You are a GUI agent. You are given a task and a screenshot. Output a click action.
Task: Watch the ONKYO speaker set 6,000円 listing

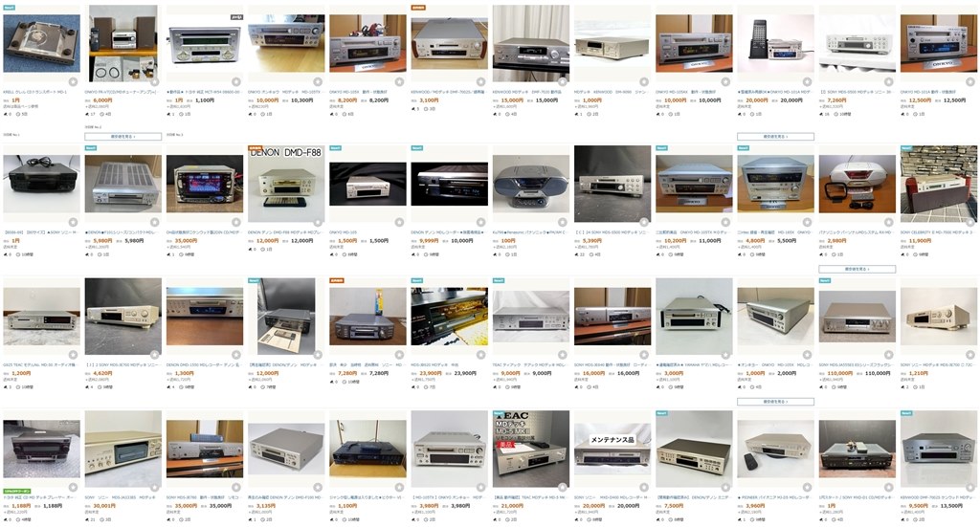point(154,82)
